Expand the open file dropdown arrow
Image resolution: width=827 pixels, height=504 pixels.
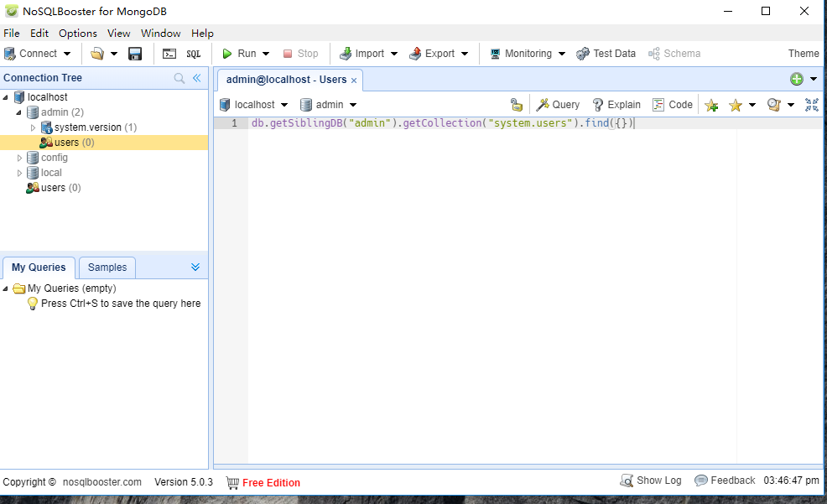click(114, 54)
